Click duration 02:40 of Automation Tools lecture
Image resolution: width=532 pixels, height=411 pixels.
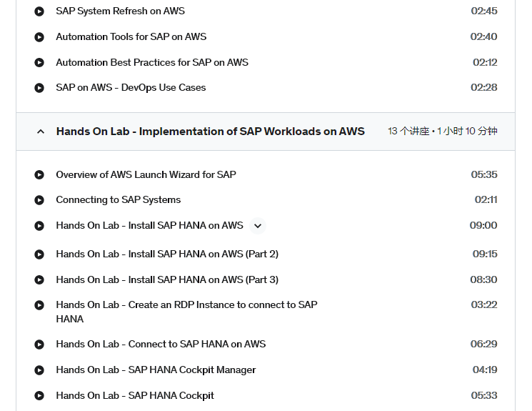pyautogui.click(x=484, y=36)
